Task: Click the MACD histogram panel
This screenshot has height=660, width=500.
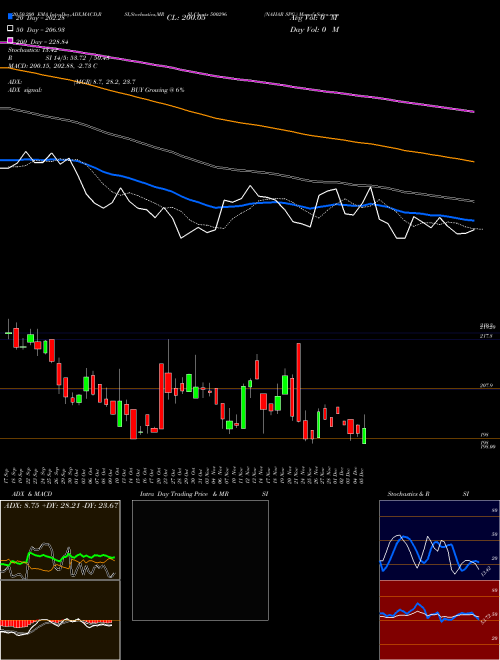Action: pyautogui.click(x=60, y=620)
